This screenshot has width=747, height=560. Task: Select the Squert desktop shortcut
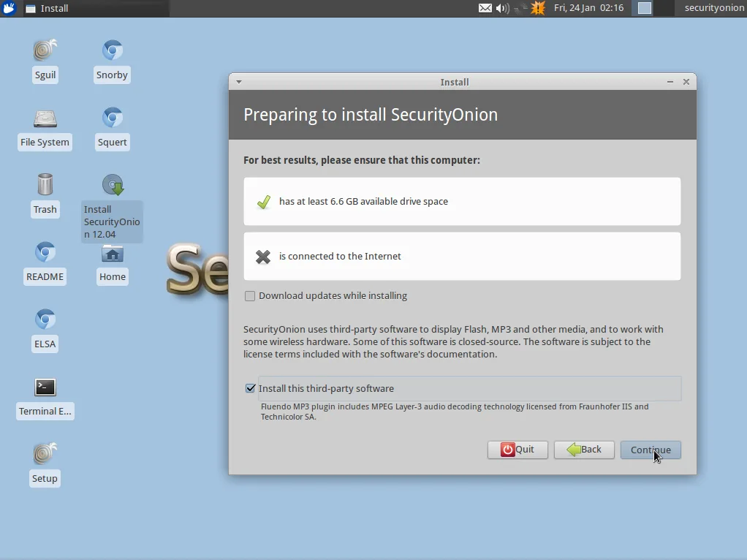coord(112,129)
